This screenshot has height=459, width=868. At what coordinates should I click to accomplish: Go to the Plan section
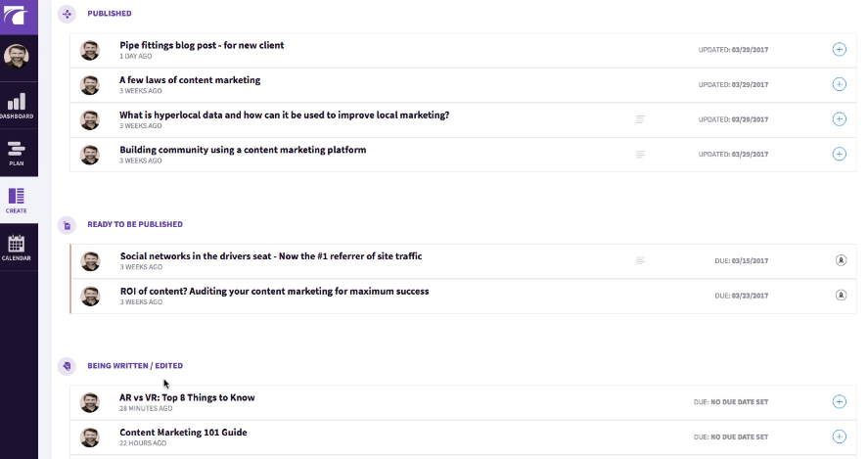[17, 152]
